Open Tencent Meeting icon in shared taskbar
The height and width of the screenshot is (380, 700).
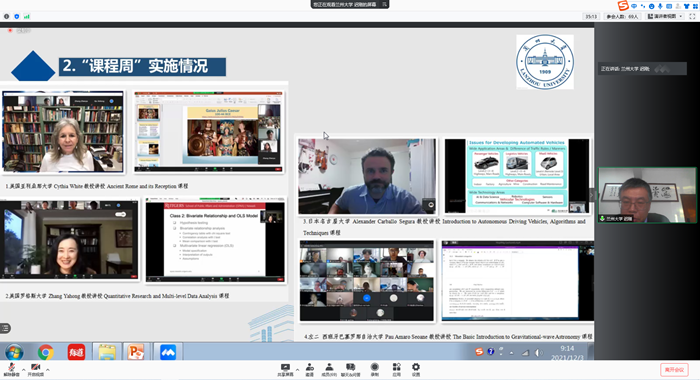(168, 352)
